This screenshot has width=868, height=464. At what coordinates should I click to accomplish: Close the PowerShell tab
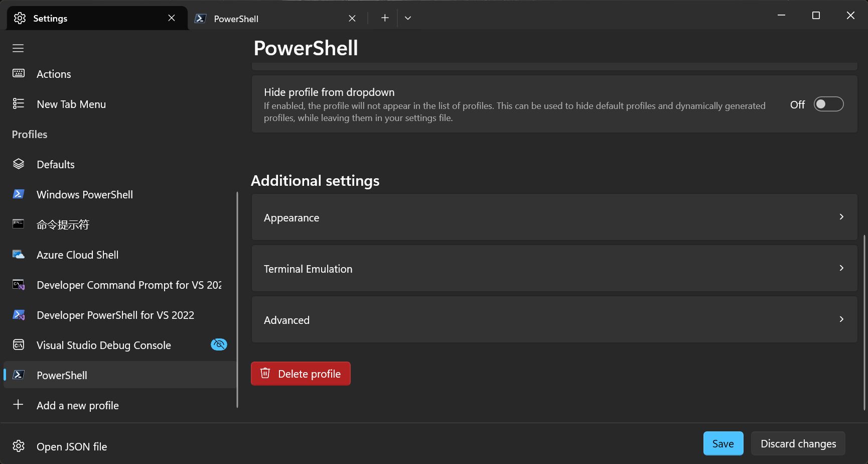(352, 18)
